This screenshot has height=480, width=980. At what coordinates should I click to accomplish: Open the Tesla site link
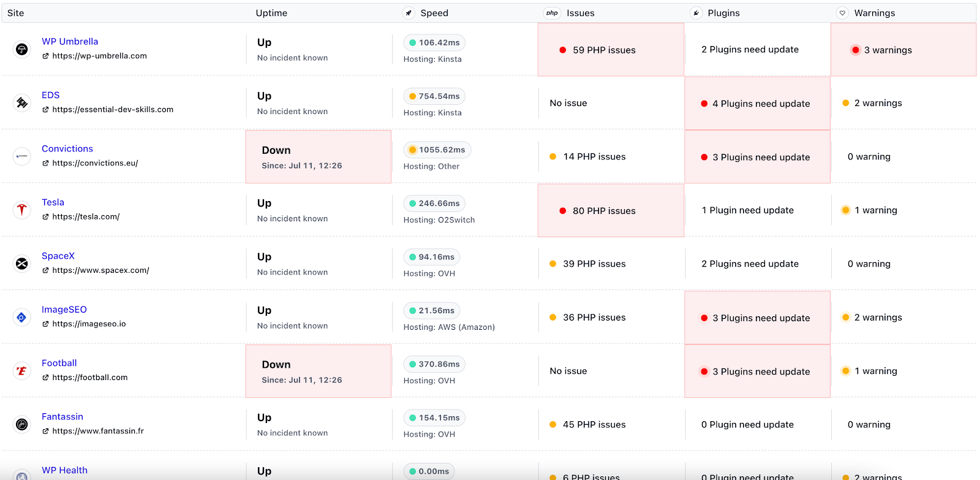53,202
